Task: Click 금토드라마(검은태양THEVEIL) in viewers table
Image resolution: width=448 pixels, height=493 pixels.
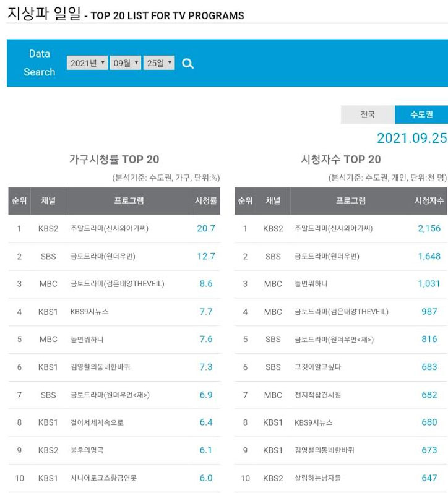Action: click(342, 312)
